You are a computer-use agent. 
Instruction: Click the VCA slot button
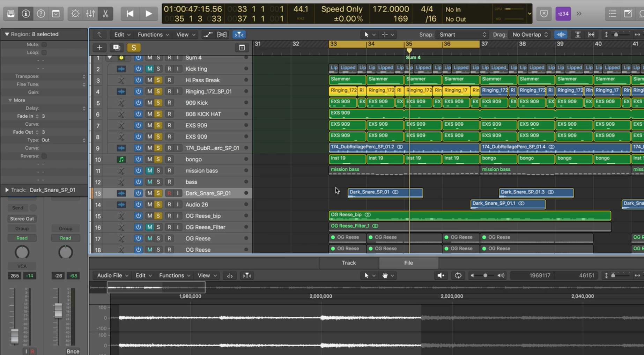pyautogui.click(x=22, y=266)
